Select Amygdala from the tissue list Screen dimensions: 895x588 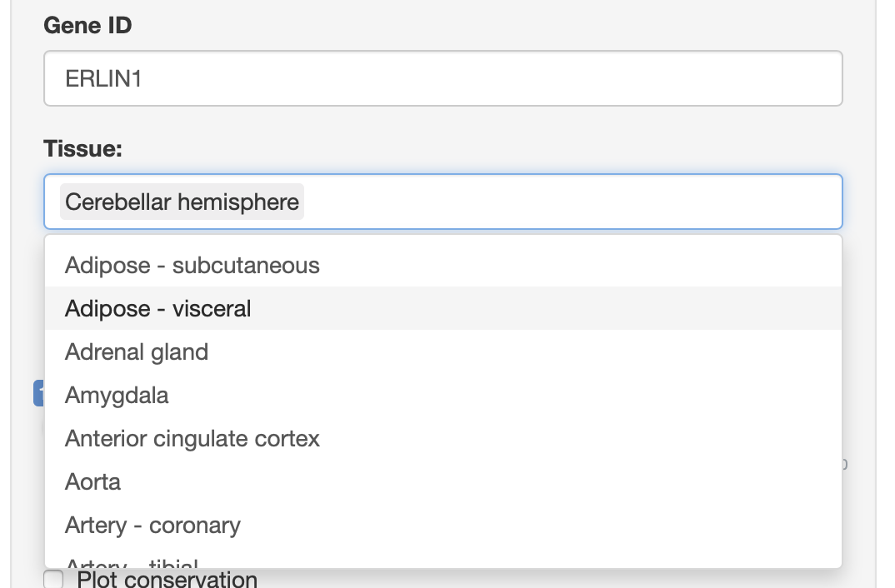pyautogui.click(x=117, y=396)
